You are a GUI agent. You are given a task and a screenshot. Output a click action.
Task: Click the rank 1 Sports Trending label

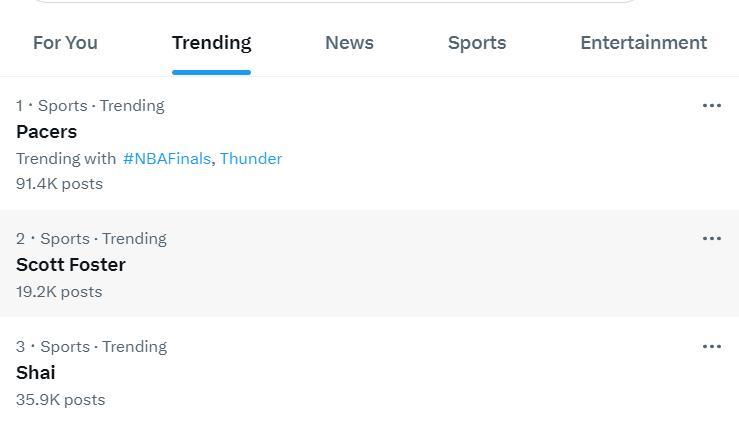coord(90,105)
